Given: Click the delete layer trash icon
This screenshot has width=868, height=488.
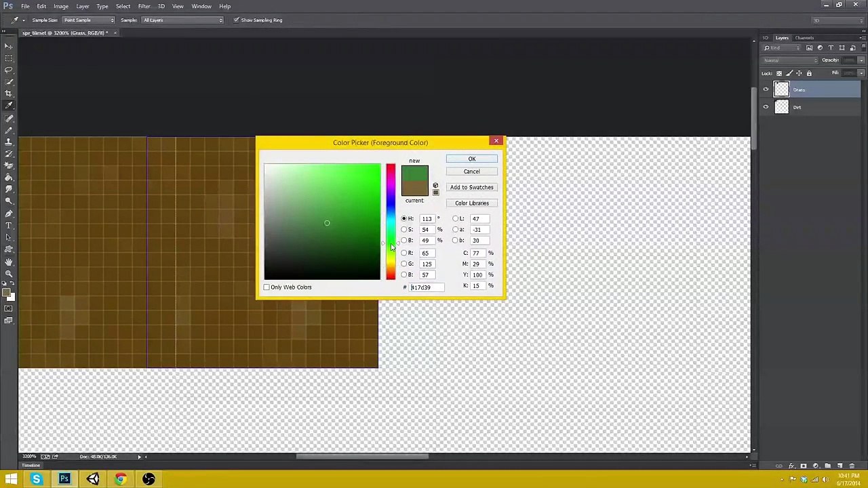Looking at the screenshot, I should pyautogui.click(x=852, y=466).
